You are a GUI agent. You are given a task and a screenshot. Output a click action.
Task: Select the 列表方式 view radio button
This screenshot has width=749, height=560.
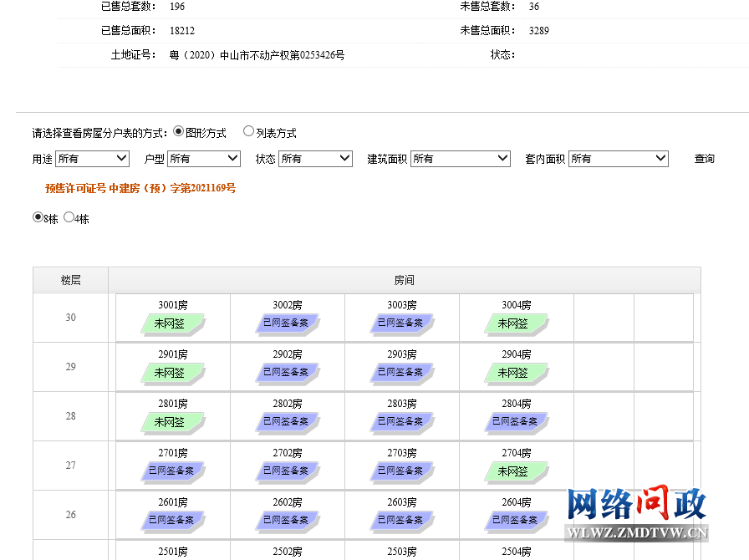click(x=248, y=131)
